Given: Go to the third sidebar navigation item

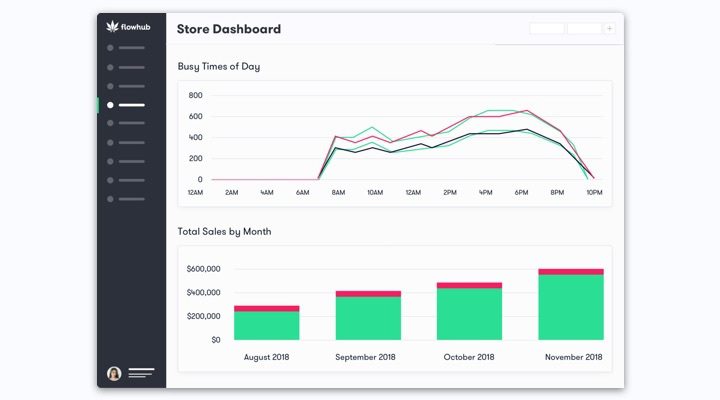Looking at the screenshot, I should pyautogui.click(x=125, y=86).
